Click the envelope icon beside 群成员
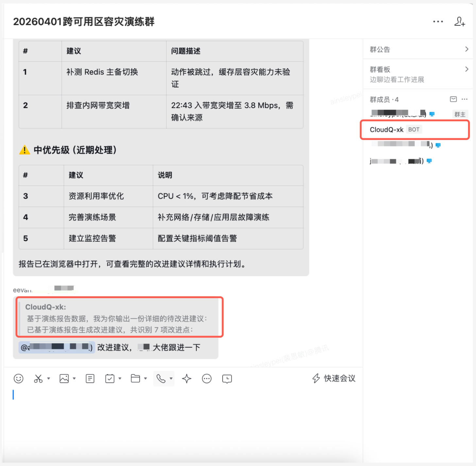 pyautogui.click(x=453, y=99)
